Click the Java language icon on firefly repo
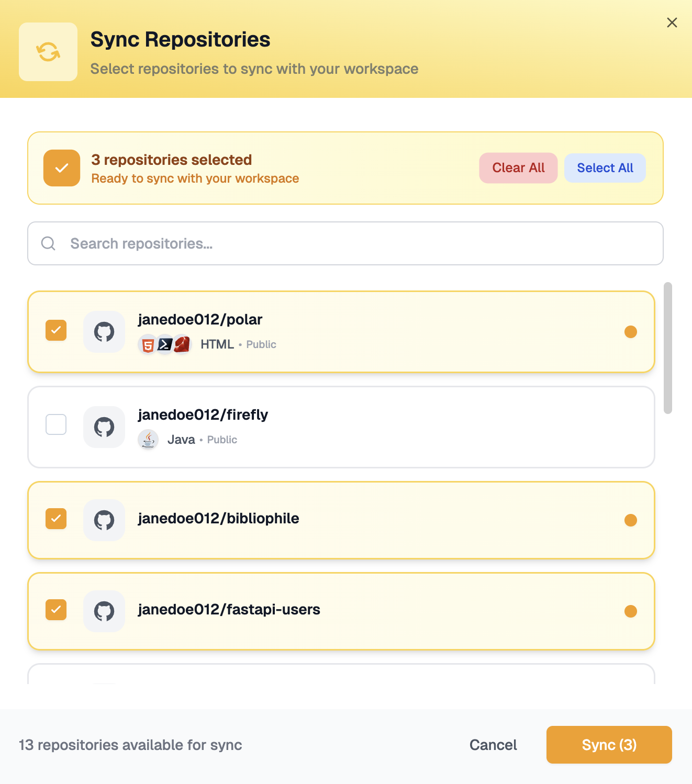692x784 pixels. click(x=148, y=440)
